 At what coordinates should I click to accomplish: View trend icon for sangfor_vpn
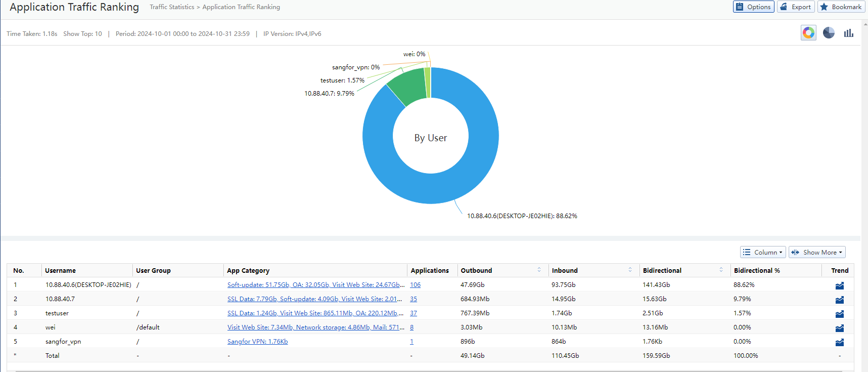[x=839, y=342]
